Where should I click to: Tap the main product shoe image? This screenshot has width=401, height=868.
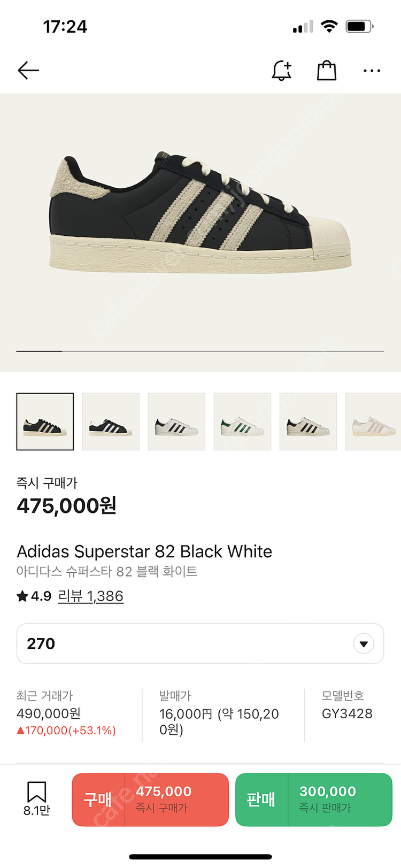click(200, 214)
